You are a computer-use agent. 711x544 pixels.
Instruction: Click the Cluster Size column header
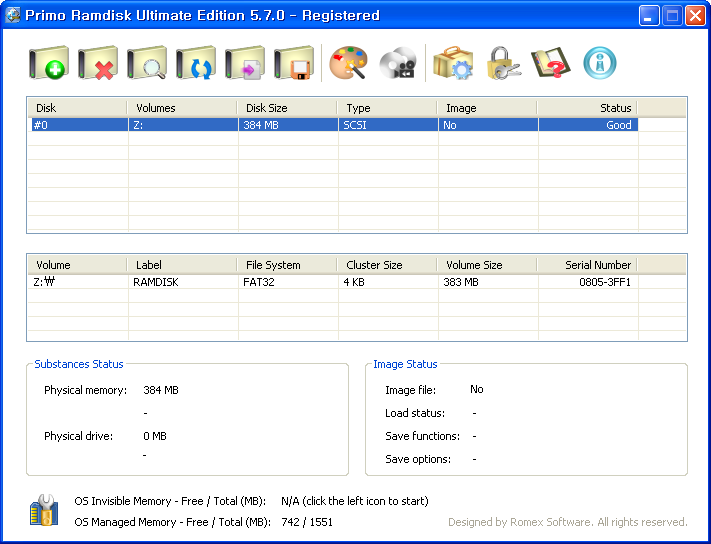point(387,265)
